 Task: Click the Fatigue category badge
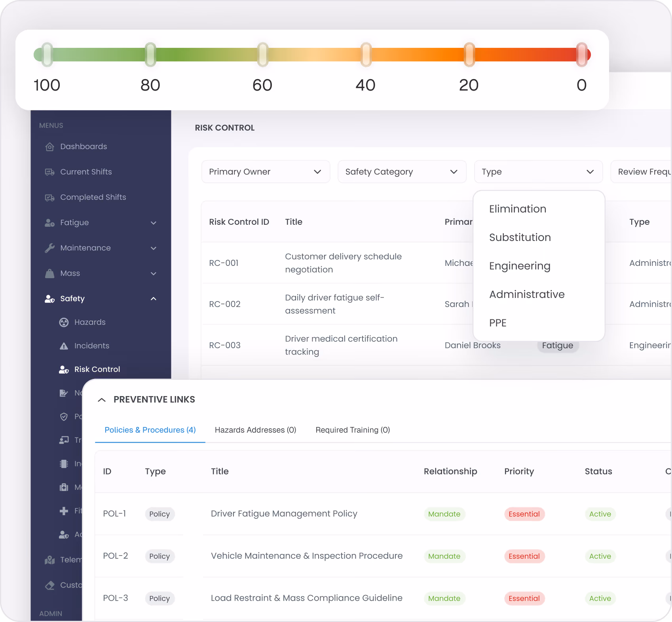coord(558,345)
